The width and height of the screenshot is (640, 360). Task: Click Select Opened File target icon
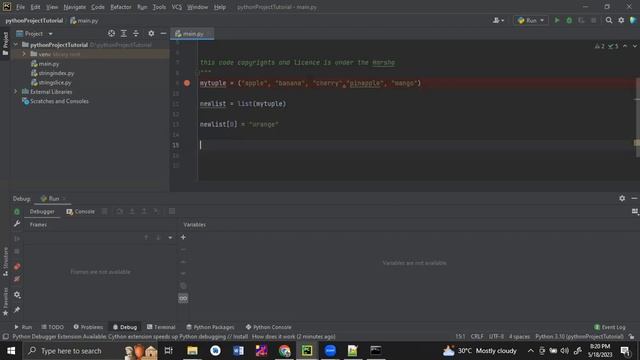[111, 33]
